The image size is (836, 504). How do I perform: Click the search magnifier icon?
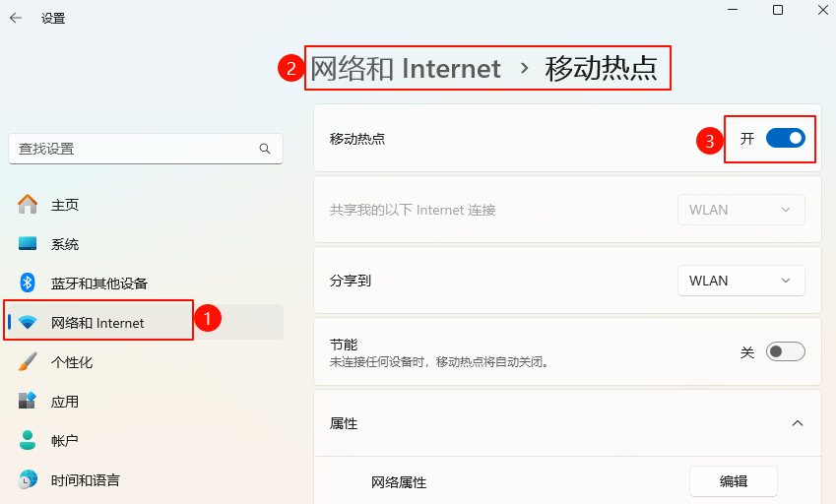click(265, 149)
